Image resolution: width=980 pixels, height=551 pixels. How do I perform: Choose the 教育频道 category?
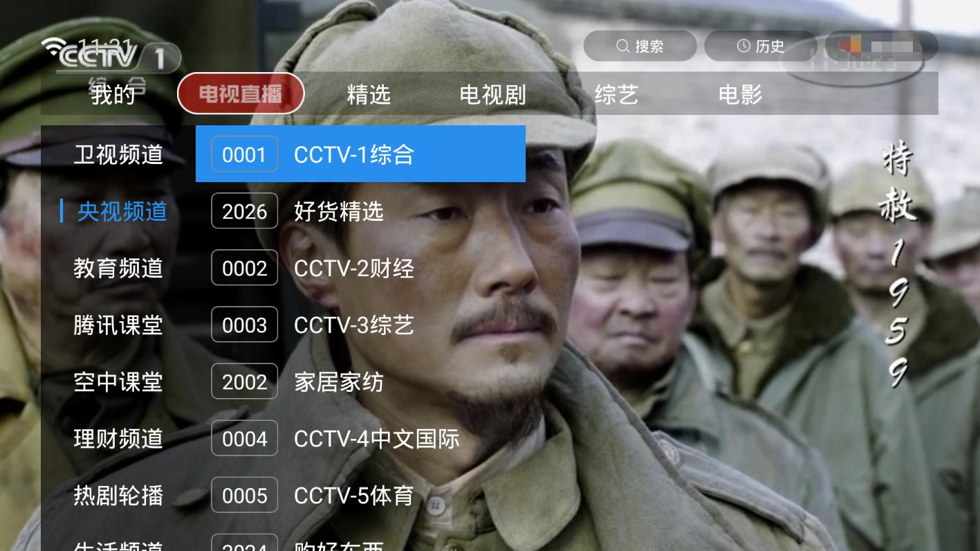pos(118,268)
